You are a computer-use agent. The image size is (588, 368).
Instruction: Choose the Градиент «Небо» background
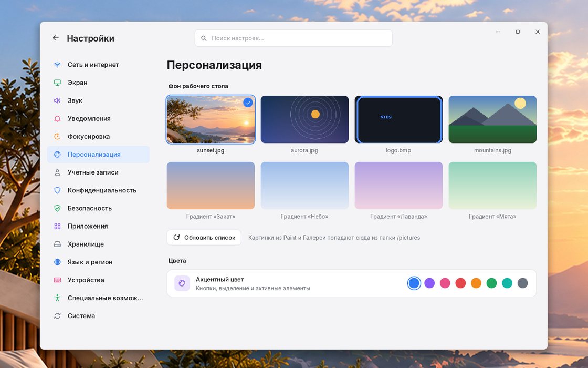coord(304,186)
